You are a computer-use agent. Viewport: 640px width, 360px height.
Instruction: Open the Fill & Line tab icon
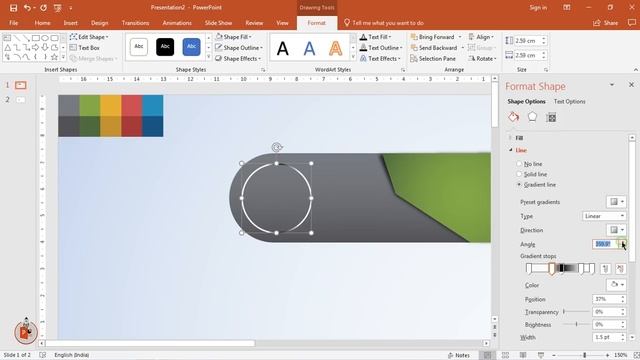513,117
